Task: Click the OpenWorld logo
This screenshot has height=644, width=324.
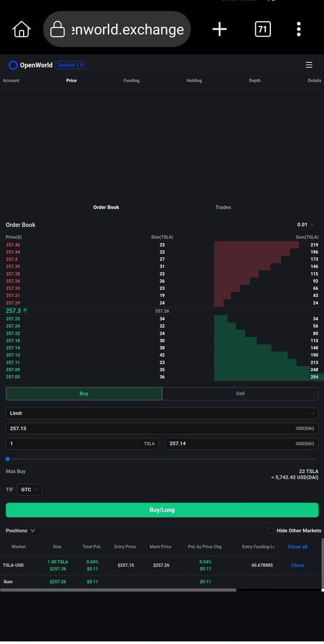Action: pyautogui.click(x=31, y=65)
